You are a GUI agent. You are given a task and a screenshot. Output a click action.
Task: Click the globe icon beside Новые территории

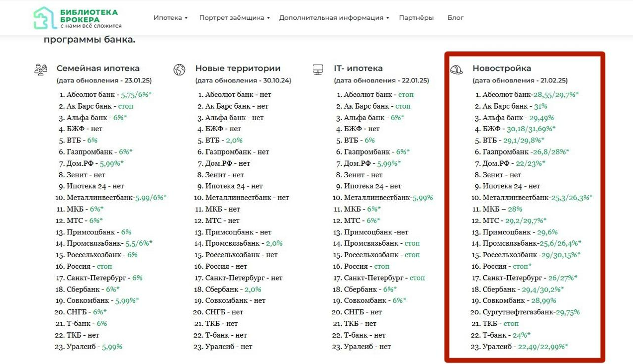180,70
